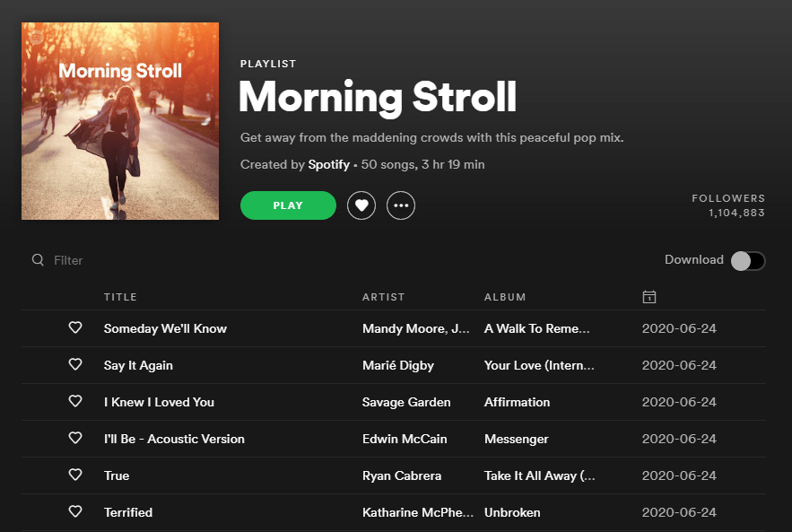Click the Filter search magnifier icon

(38, 259)
